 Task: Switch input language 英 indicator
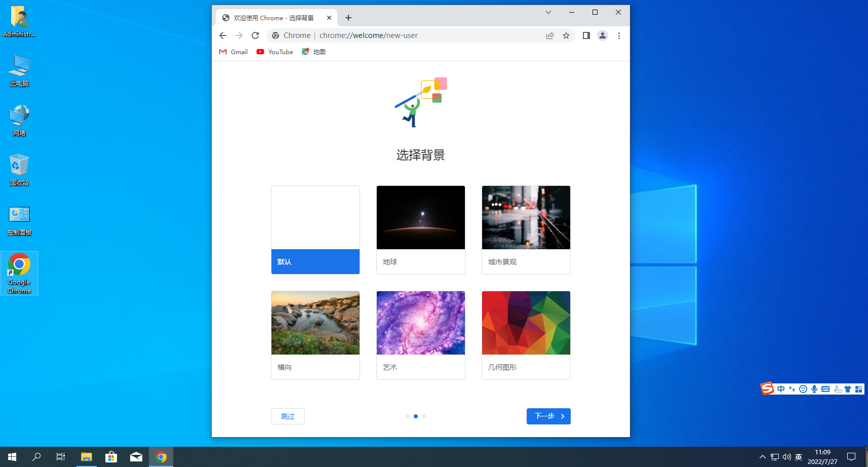tap(799, 457)
